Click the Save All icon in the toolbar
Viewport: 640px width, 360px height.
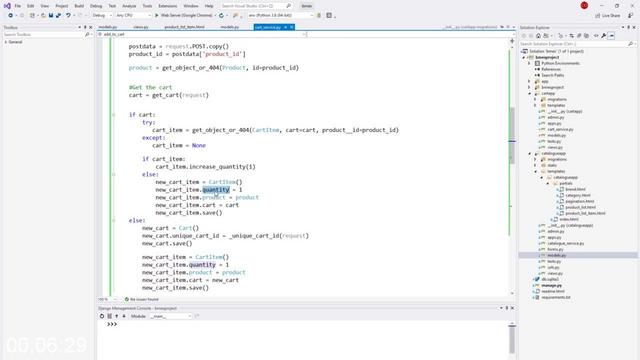[x=58, y=16]
